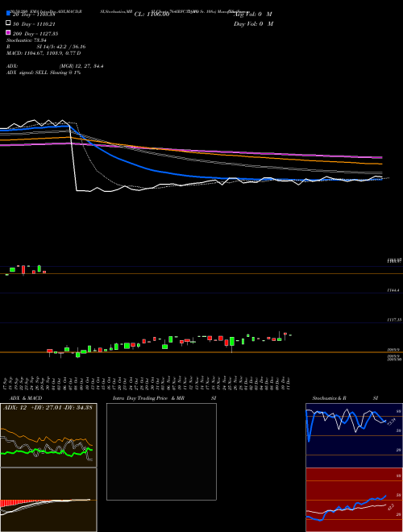Click 'ADX: 12 +DY: 27.01 -DY: 34.38' header
The height and width of the screenshot is (532, 403).
pos(48,407)
